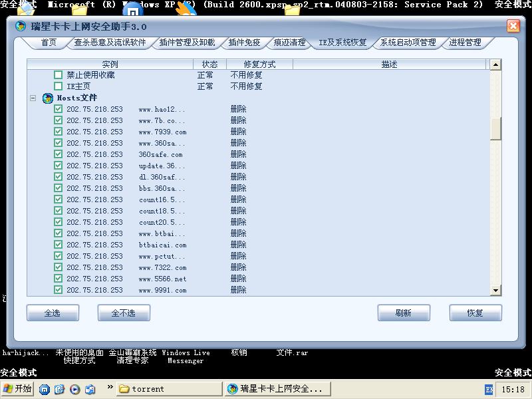Click the 15:18 system clock

[513, 389]
